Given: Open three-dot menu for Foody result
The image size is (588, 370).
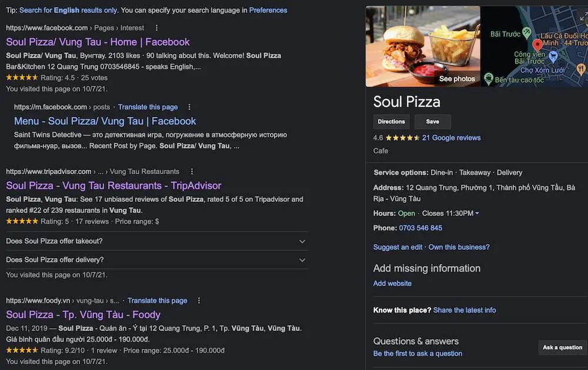Looking at the screenshot, I should click(x=199, y=301).
